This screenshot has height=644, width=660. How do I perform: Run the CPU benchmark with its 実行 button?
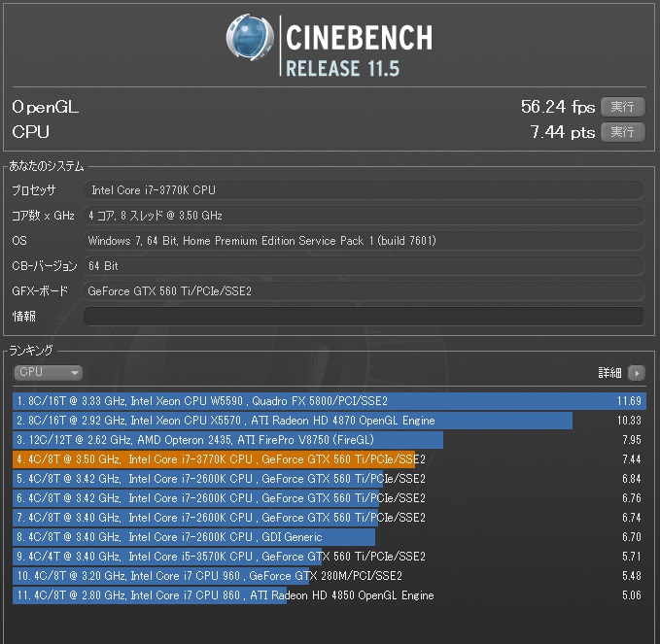coord(622,132)
